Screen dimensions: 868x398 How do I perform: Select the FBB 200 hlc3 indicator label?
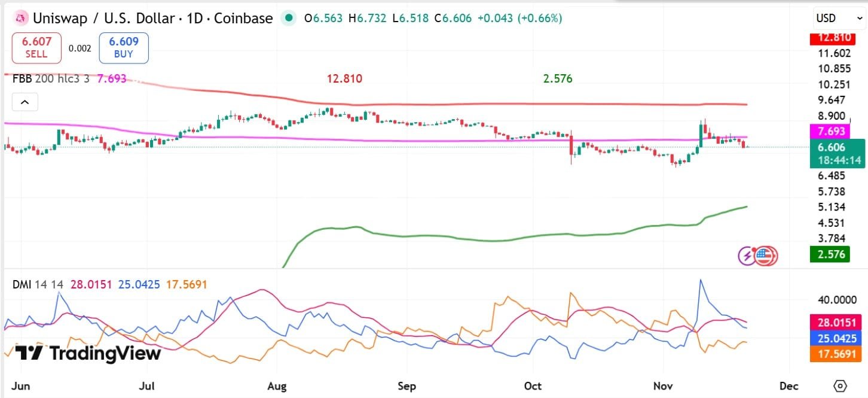(51, 78)
